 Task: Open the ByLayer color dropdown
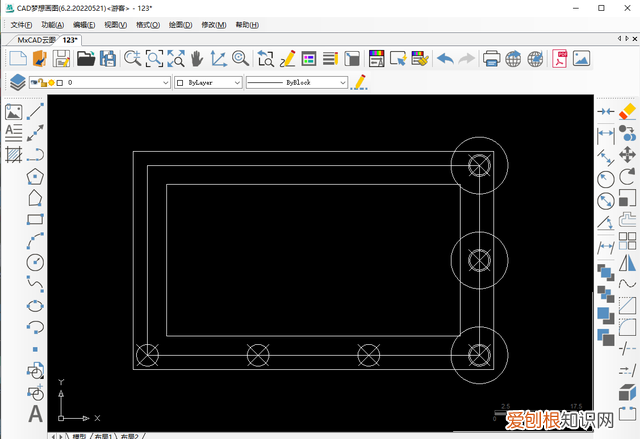(237, 82)
